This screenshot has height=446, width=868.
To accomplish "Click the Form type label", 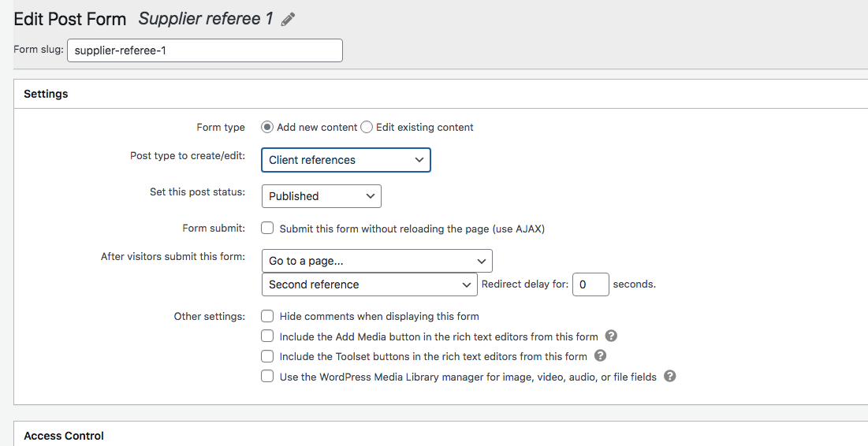I will 220,128.
